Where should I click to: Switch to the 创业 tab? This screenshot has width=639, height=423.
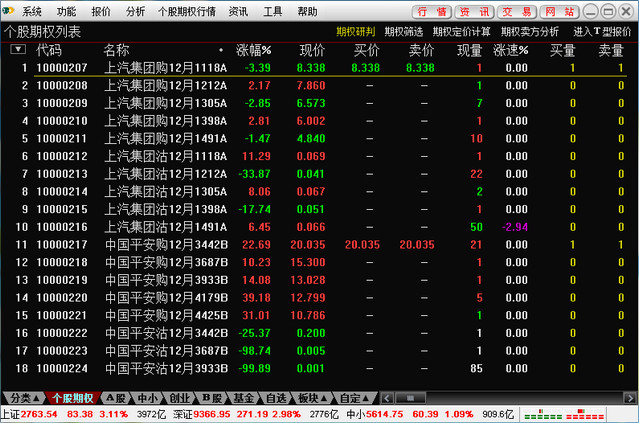(174, 398)
